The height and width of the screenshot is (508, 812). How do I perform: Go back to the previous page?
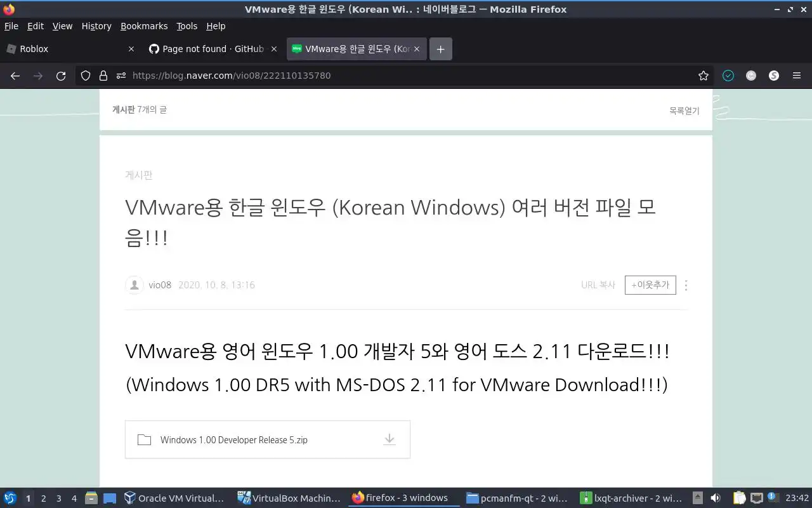point(15,76)
